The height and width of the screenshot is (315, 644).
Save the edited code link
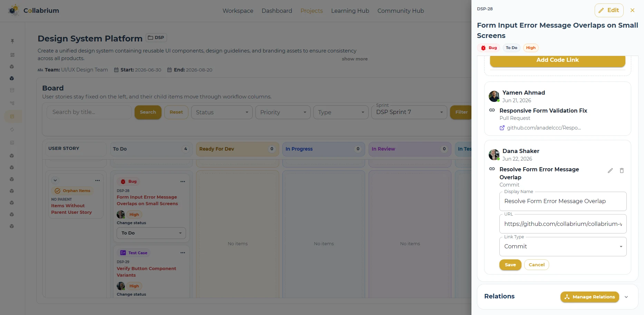[x=510, y=265]
